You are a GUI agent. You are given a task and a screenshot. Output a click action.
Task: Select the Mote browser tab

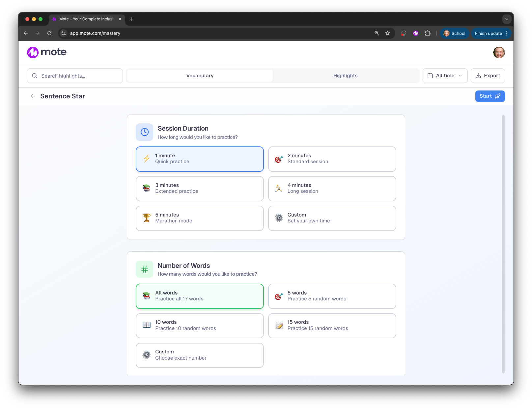click(x=87, y=19)
